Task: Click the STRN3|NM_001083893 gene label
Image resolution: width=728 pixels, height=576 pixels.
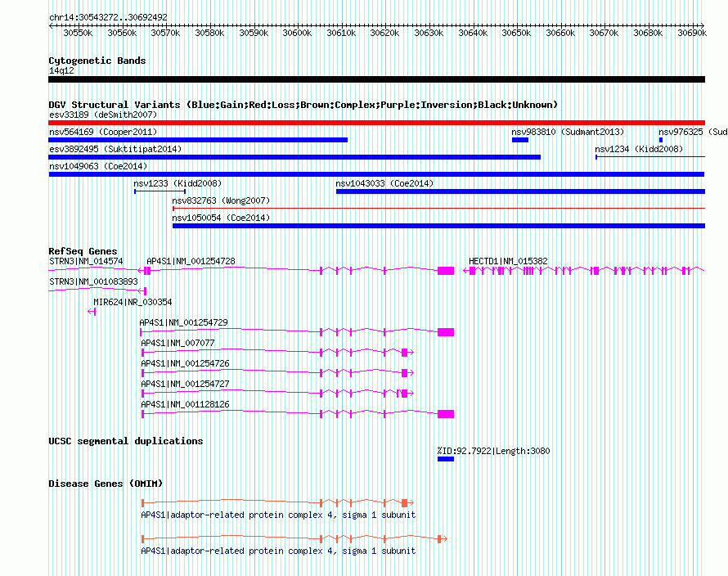Action: (93, 281)
